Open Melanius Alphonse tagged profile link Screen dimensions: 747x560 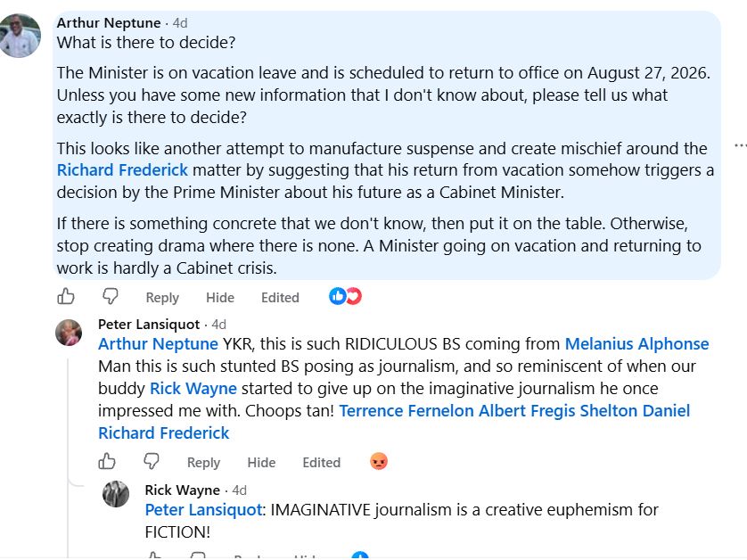pos(637,343)
